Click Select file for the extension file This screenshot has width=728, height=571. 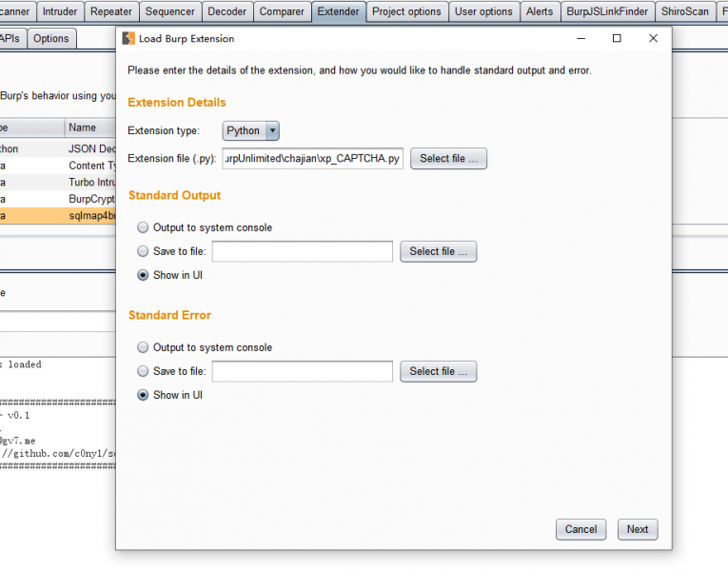pyautogui.click(x=448, y=158)
